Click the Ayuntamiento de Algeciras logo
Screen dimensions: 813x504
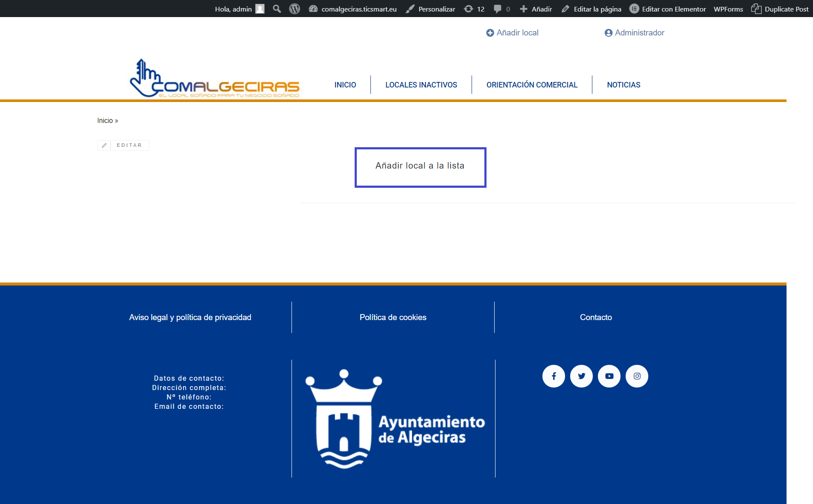pyautogui.click(x=395, y=419)
